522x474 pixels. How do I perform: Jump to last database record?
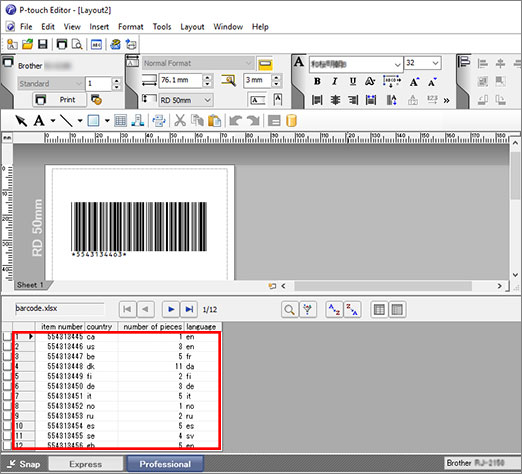189,309
